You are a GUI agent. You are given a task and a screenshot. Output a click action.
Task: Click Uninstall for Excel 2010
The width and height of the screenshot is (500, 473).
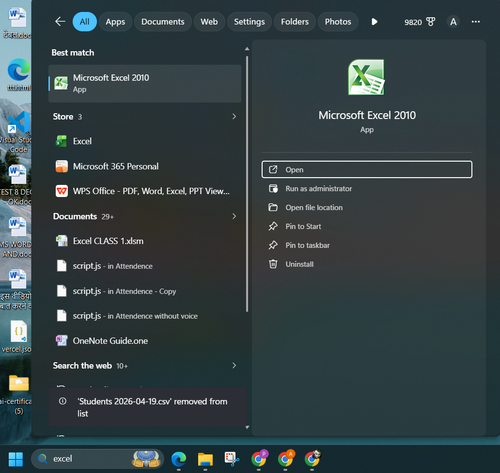[x=367, y=264]
